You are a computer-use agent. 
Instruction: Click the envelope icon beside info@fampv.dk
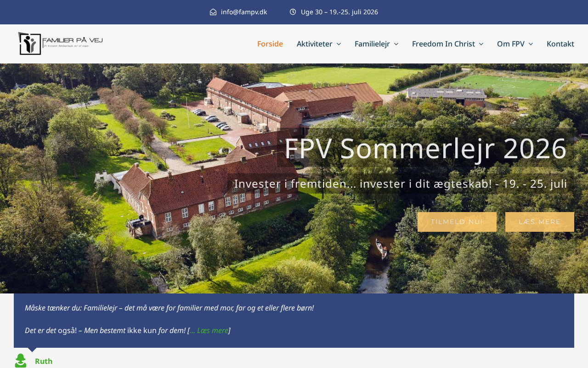[213, 12]
